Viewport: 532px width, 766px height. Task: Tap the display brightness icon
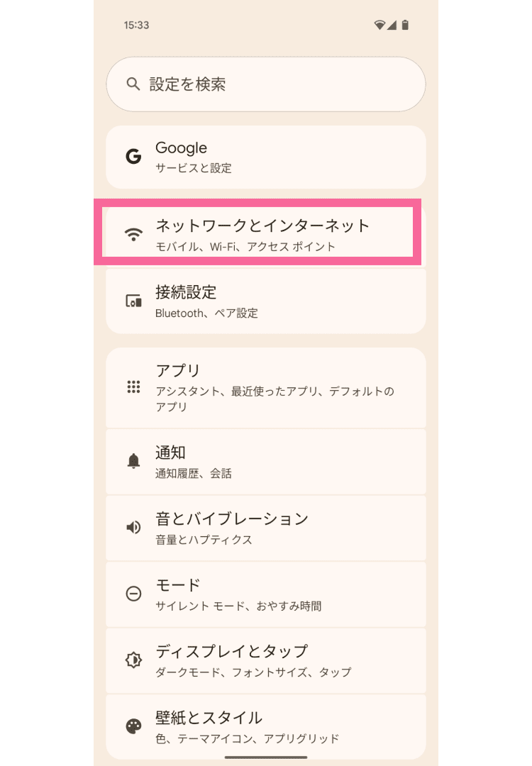(x=133, y=660)
